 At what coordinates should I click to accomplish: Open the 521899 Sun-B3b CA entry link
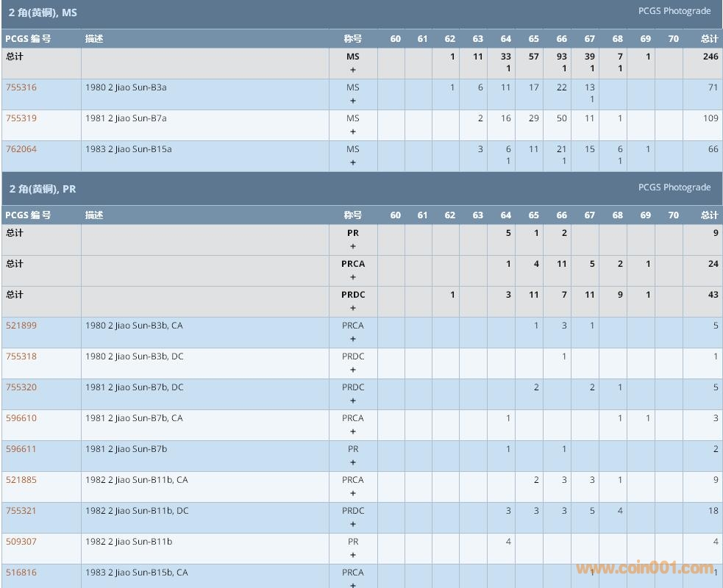tap(21, 326)
